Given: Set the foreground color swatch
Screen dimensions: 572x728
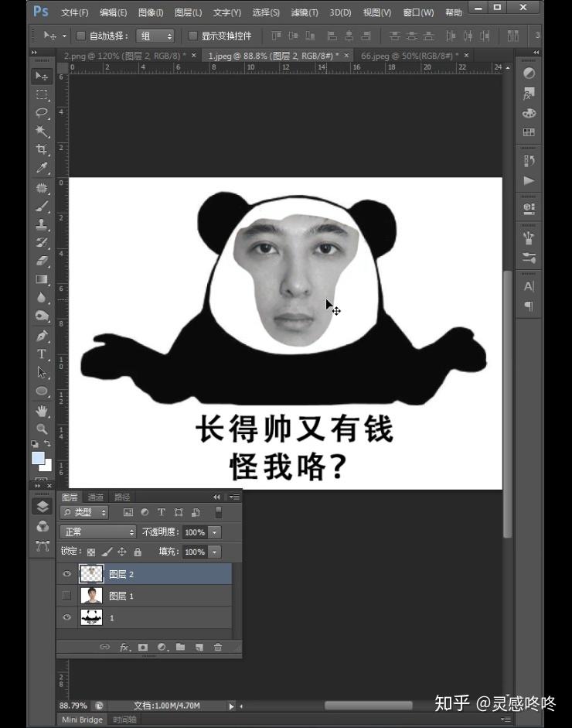Looking at the screenshot, I should (37, 457).
